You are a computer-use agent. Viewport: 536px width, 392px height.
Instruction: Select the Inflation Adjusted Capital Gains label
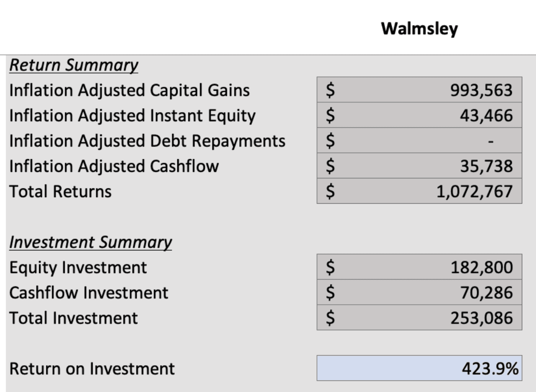point(129,90)
